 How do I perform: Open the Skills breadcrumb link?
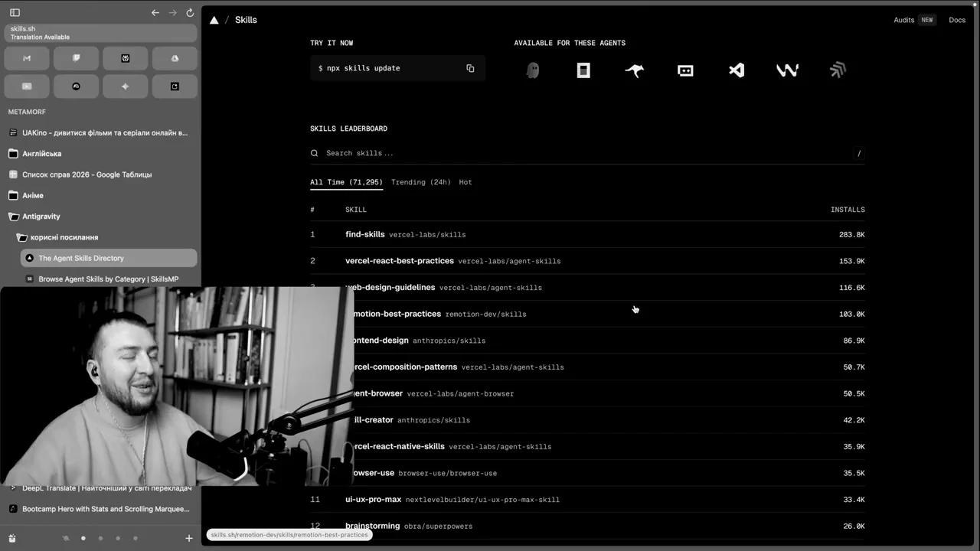point(246,20)
